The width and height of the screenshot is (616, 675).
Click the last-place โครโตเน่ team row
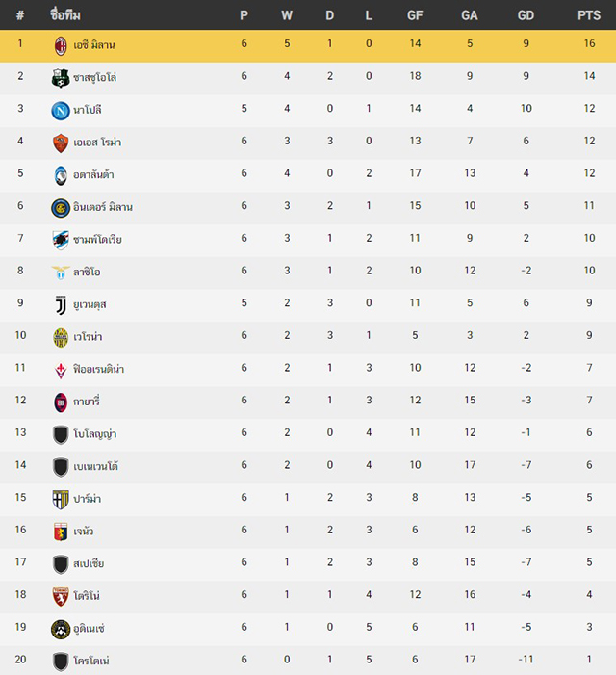308,661
